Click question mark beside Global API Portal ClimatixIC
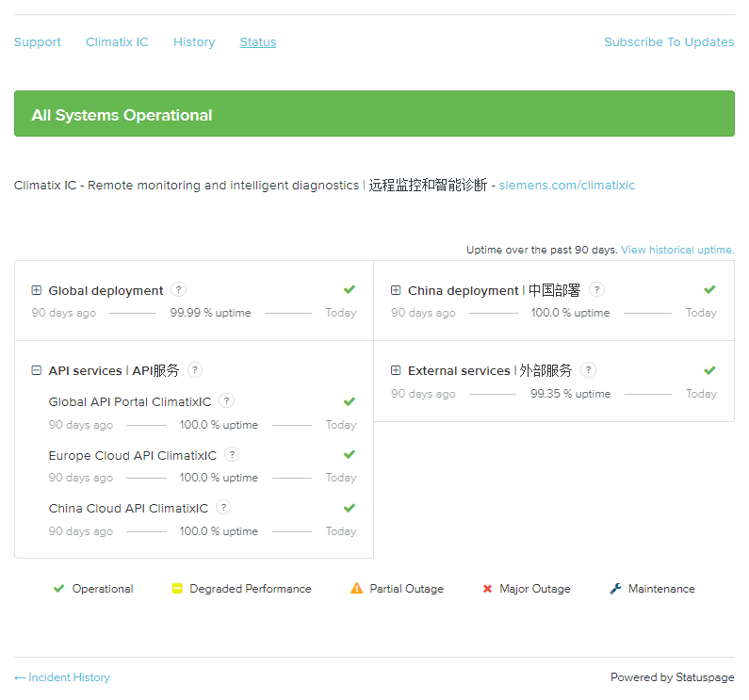This screenshot has height=700, width=749. [x=226, y=401]
